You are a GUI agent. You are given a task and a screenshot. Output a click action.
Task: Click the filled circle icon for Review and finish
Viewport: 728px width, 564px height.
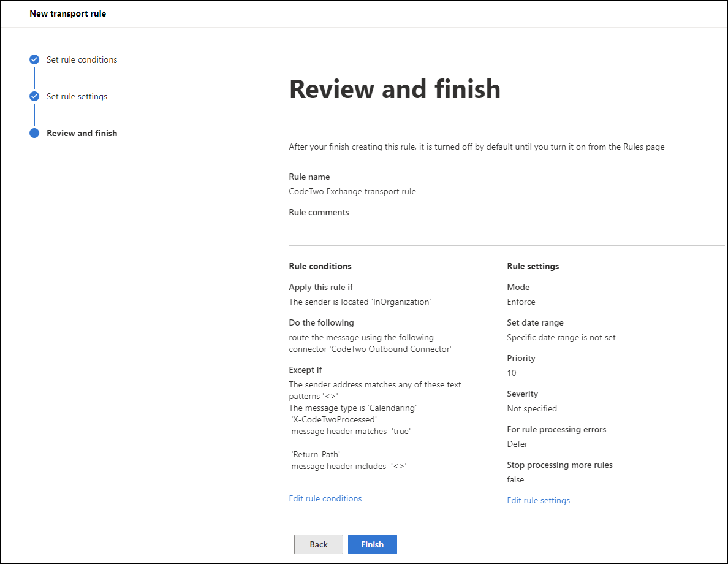[x=34, y=133]
